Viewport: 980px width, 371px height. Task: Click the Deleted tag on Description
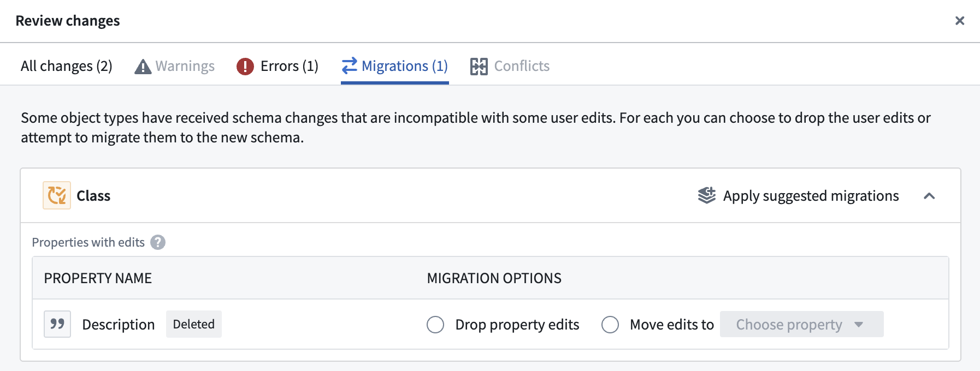click(x=194, y=324)
